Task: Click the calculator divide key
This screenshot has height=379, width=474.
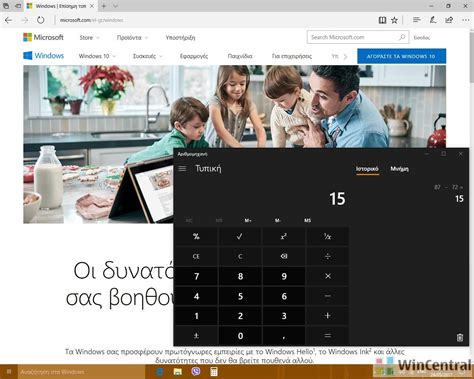Action: 327,256
